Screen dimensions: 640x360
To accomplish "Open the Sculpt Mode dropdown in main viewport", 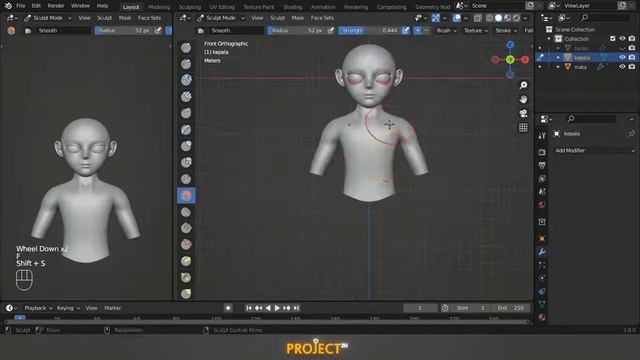I will [x=221, y=18].
